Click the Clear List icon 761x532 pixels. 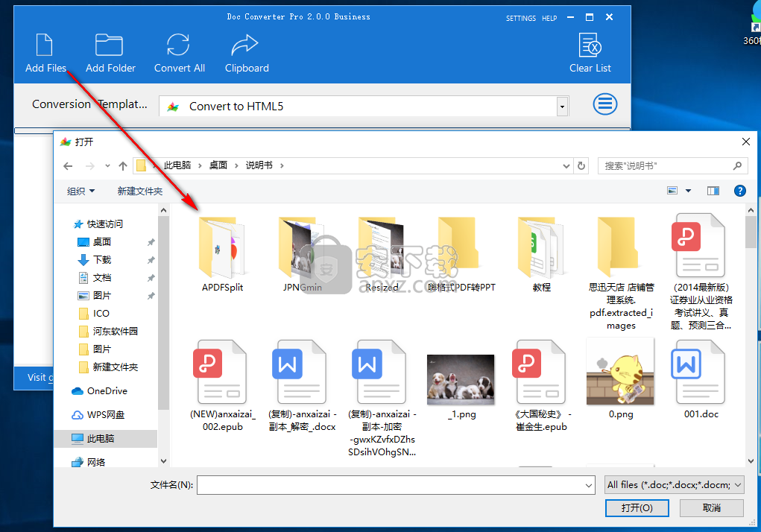tap(590, 46)
